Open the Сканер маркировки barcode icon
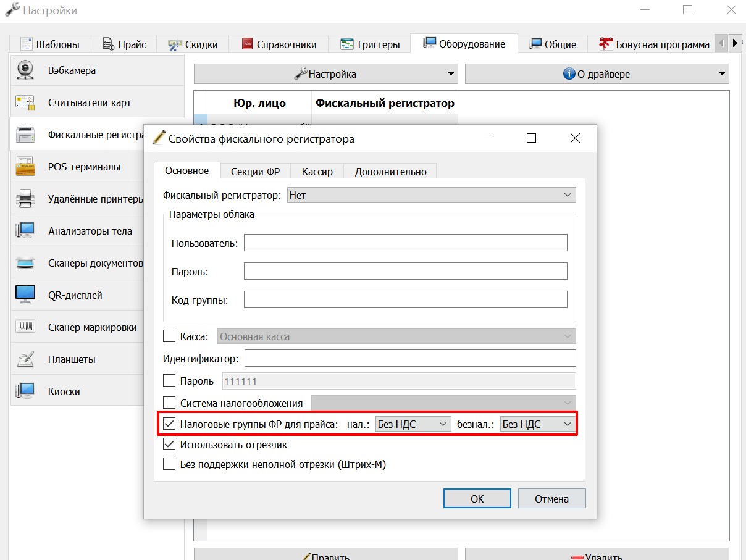 click(25, 327)
